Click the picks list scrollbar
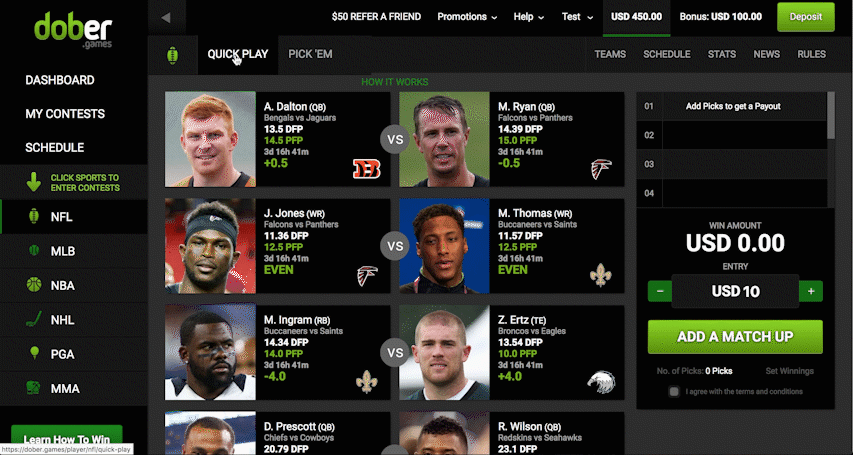Viewport: 853px width, 455px height. coord(831,115)
